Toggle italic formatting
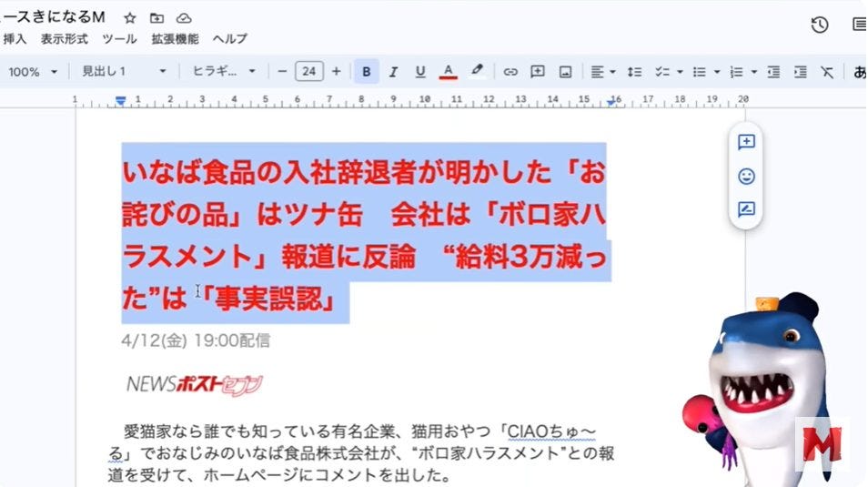868x487 pixels. coord(393,72)
